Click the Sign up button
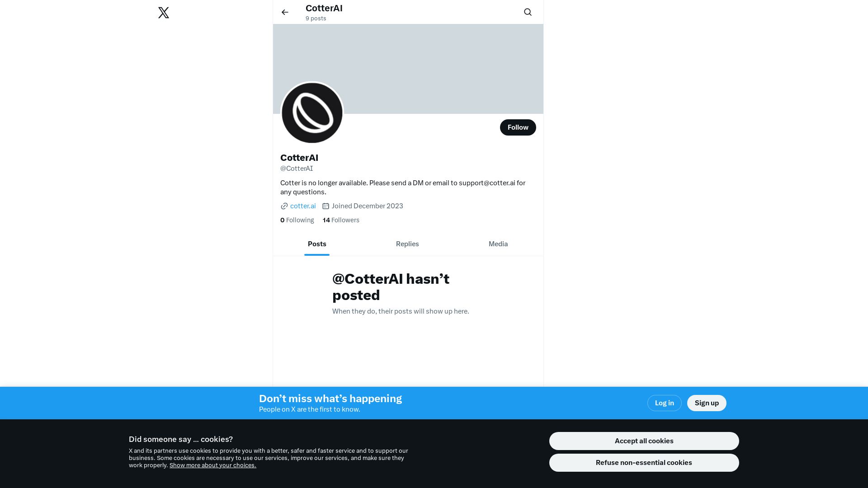Screen dimensions: 868x488 [x=707, y=403]
